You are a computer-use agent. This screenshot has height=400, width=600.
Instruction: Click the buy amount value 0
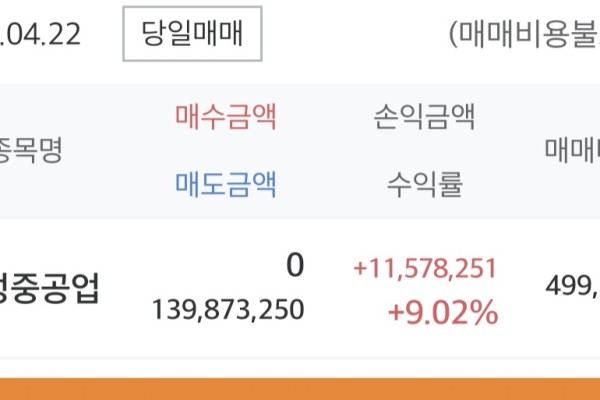tap(294, 266)
